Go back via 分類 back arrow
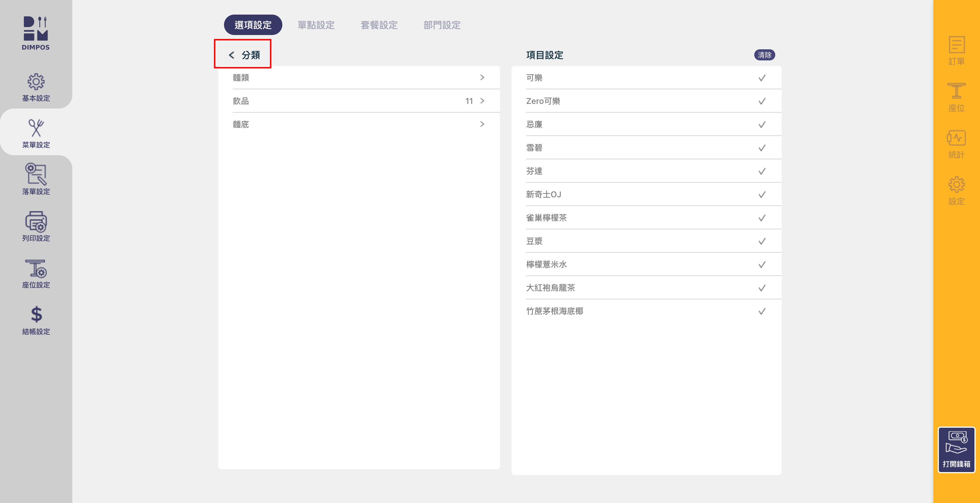Viewport: 980px width, 503px height. [x=231, y=55]
